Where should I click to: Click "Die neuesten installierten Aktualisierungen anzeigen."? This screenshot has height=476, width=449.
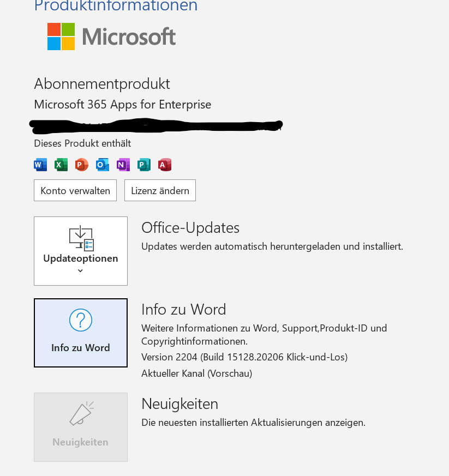[x=253, y=422]
